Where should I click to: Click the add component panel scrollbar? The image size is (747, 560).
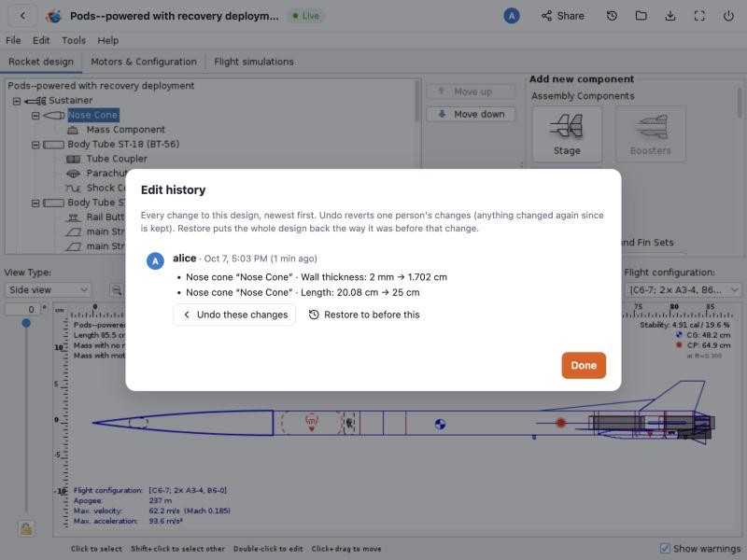740,103
